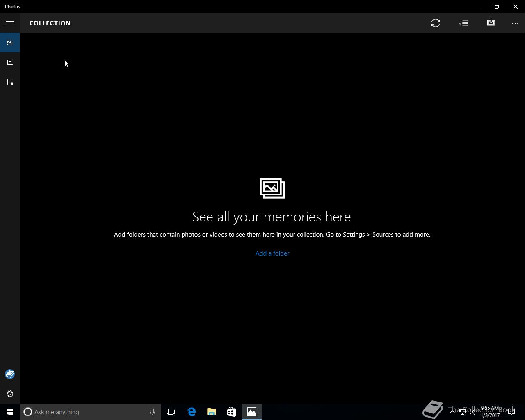Image resolution: width=525 pixels, height=420 pixels.
Task: Open the Action Center notifications
Action: (x=511, y=412)
